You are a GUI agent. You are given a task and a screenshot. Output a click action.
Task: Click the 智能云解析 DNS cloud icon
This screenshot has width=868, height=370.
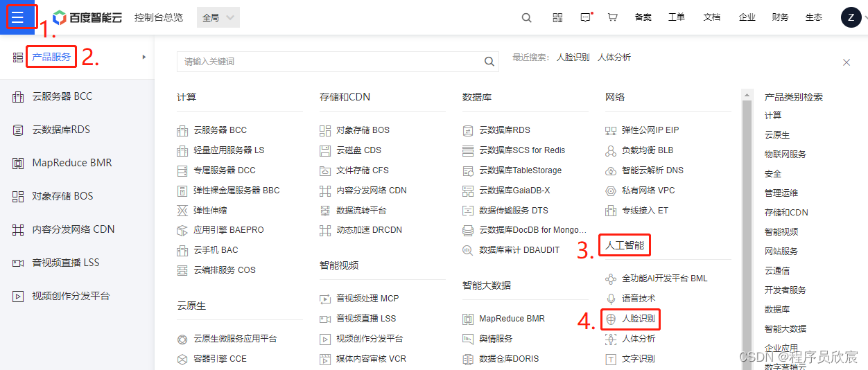click(611, 170)
